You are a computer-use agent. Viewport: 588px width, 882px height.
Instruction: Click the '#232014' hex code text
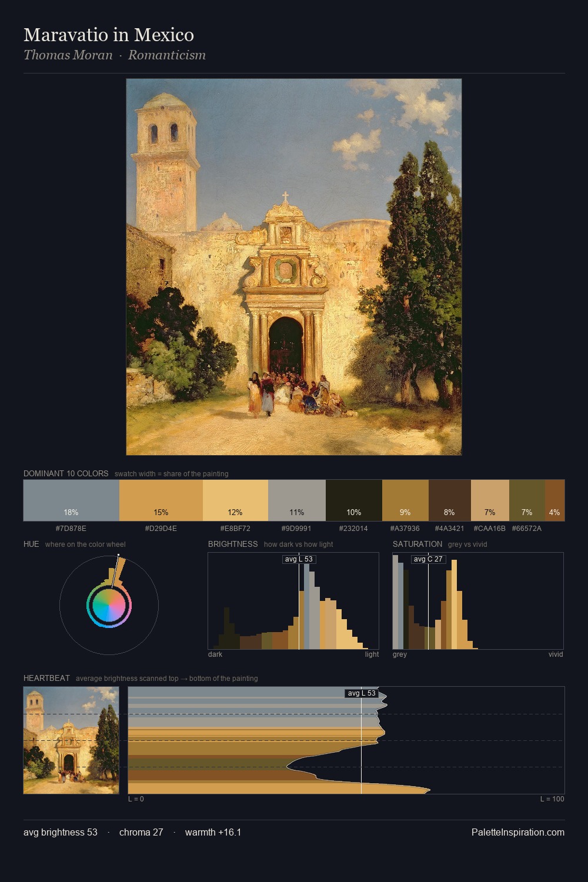(353, 529)
